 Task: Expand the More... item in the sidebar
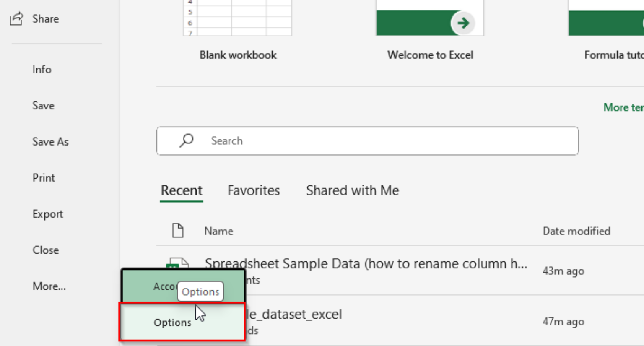point(49,286)
